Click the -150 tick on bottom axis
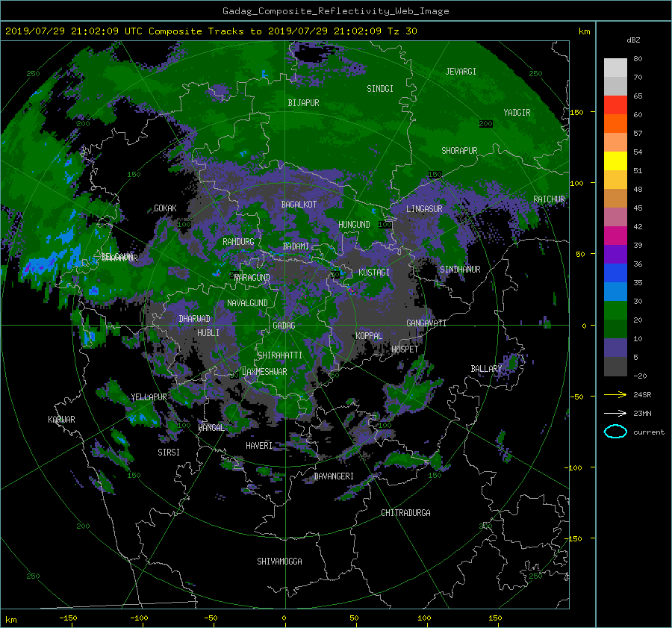Screen dimensions: 672x628 pos(68,618)
